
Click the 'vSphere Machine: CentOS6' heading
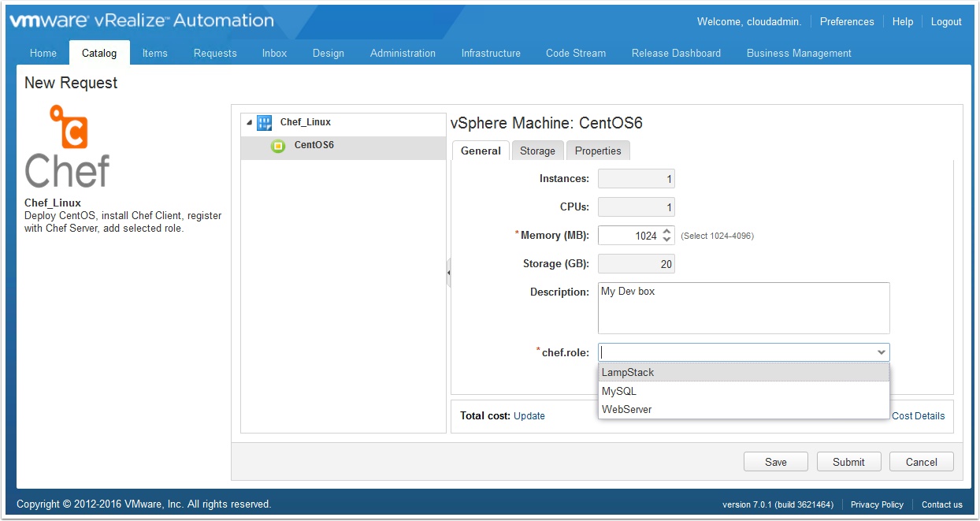[547, 123]
